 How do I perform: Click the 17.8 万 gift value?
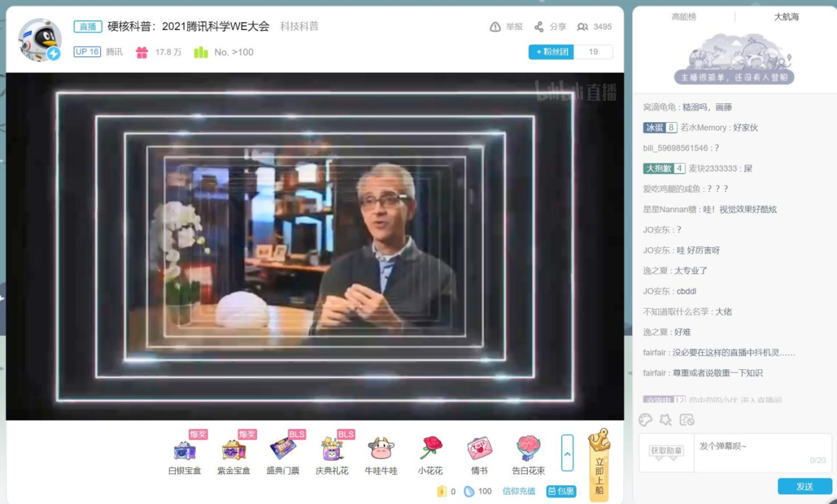168,52
